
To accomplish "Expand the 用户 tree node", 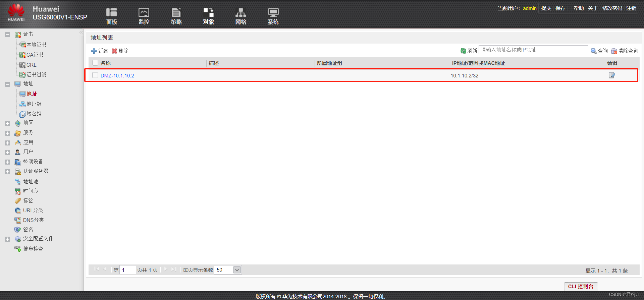I will [7, 152].
